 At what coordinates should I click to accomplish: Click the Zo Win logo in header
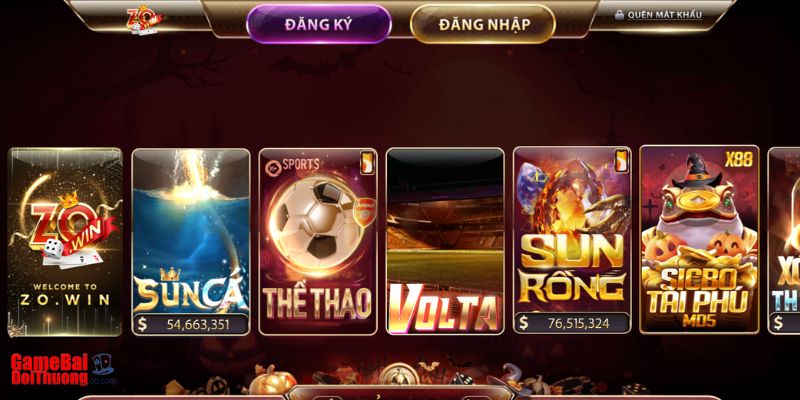pos(145,19)
